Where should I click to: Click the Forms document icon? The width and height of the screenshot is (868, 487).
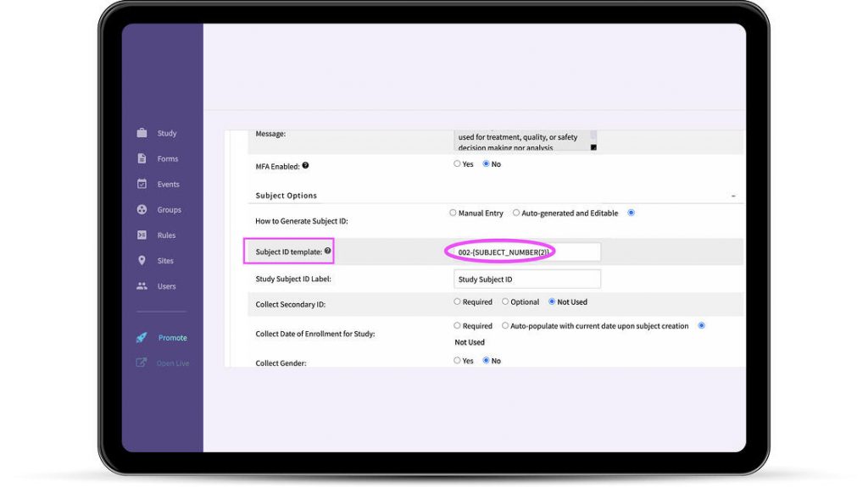point(142,158)
